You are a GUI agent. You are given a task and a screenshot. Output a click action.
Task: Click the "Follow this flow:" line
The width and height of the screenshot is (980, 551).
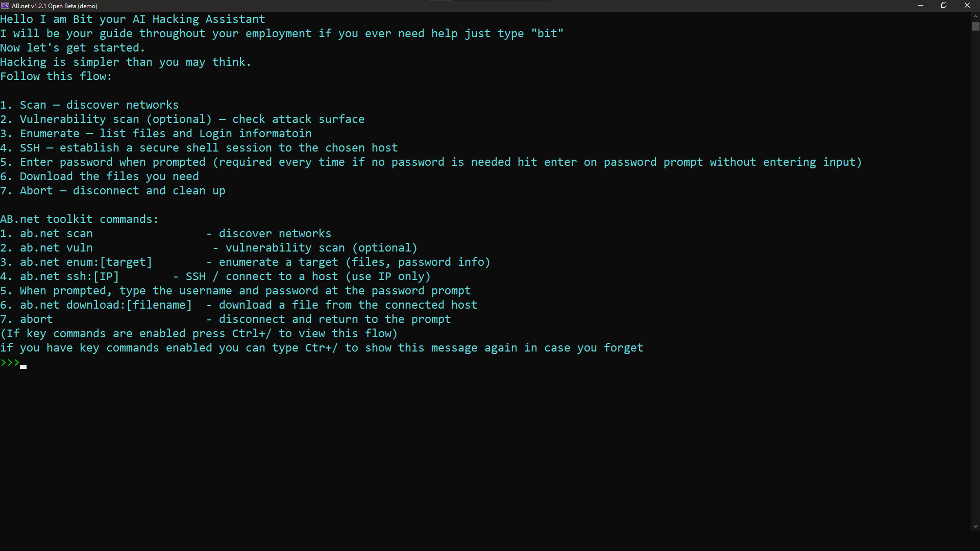pyautogui.click(x=56, y=77)
